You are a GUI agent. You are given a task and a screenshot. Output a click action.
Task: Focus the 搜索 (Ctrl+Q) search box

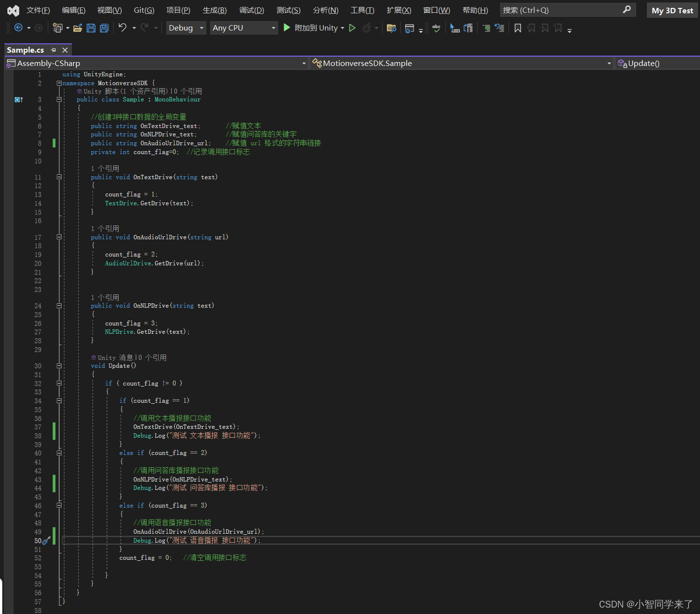[x=568, y=10]
